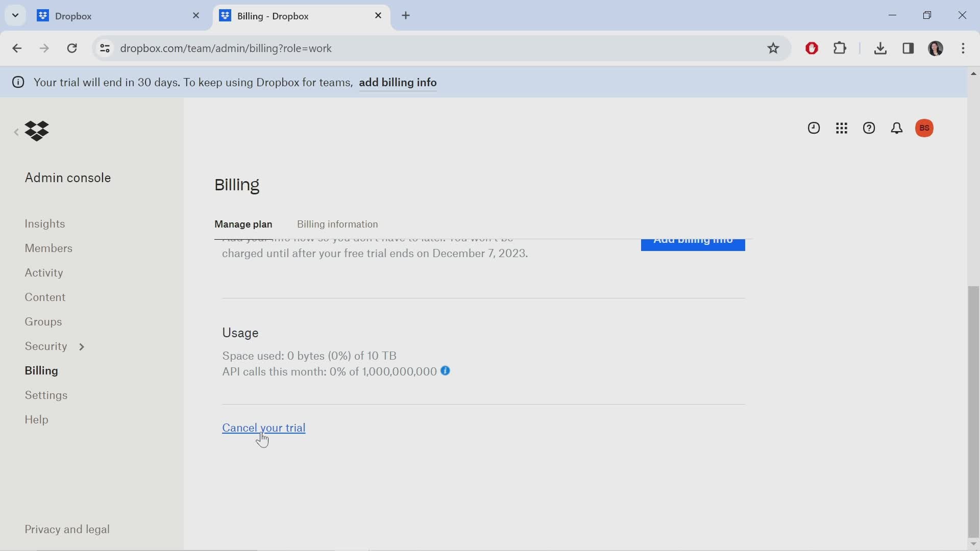Image resolution: width=980 pixels, height=551 pixels.
Task: Click the grid/apps icon in top bar
Action: (x=841, y=128)
